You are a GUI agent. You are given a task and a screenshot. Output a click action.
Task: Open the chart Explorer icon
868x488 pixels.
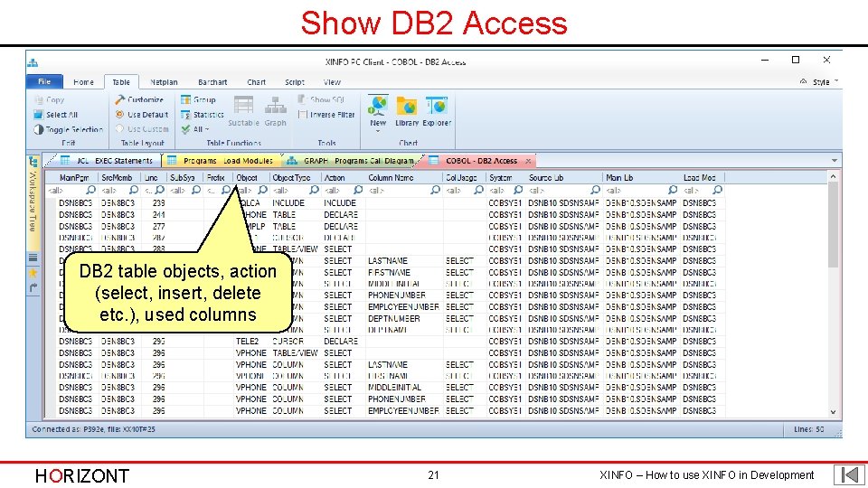[436, 106]
